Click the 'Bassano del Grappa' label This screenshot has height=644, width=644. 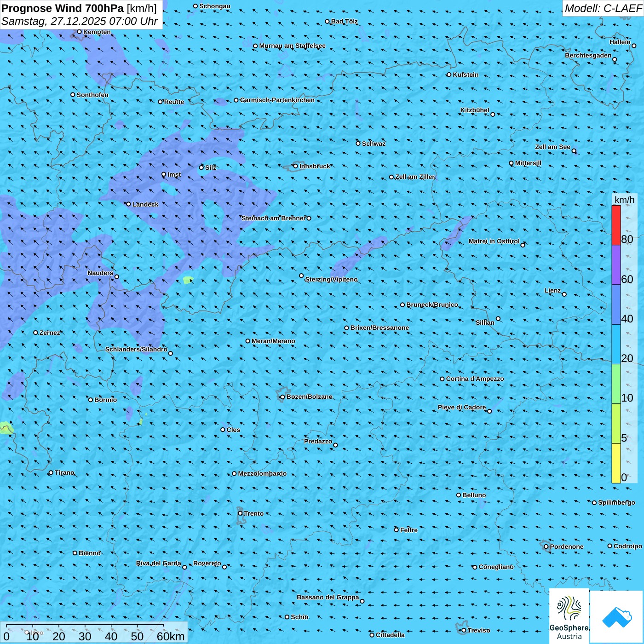click(328, 597)
